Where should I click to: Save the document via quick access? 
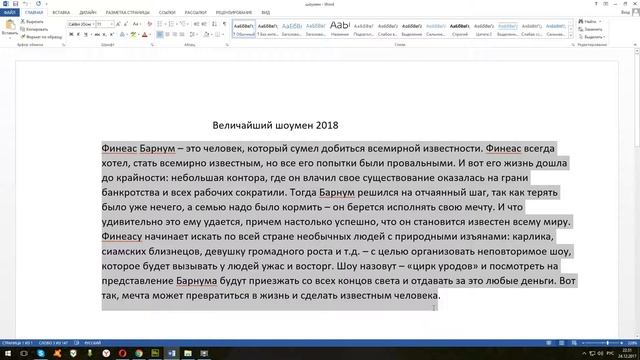click(x=16, y=4)
